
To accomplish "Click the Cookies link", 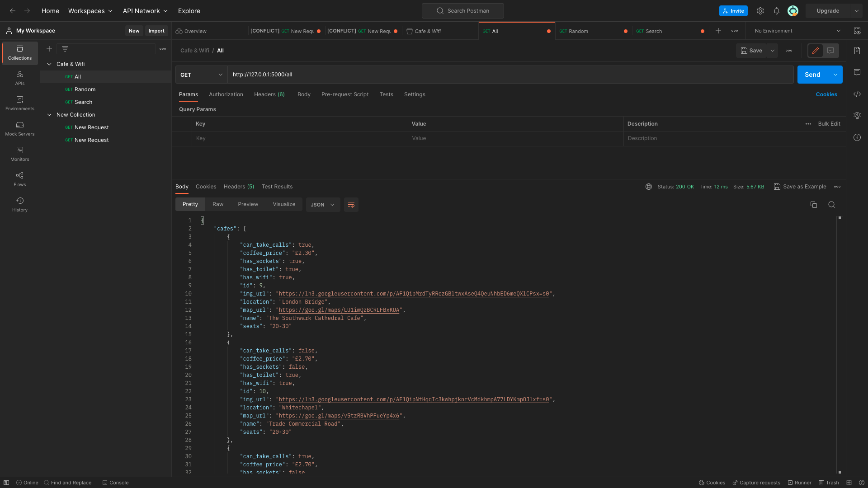I will pyautogui.click(x=826, y=94).
